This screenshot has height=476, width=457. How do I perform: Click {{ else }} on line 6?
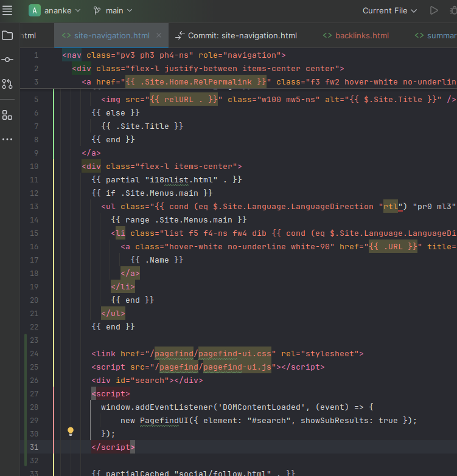116,113
